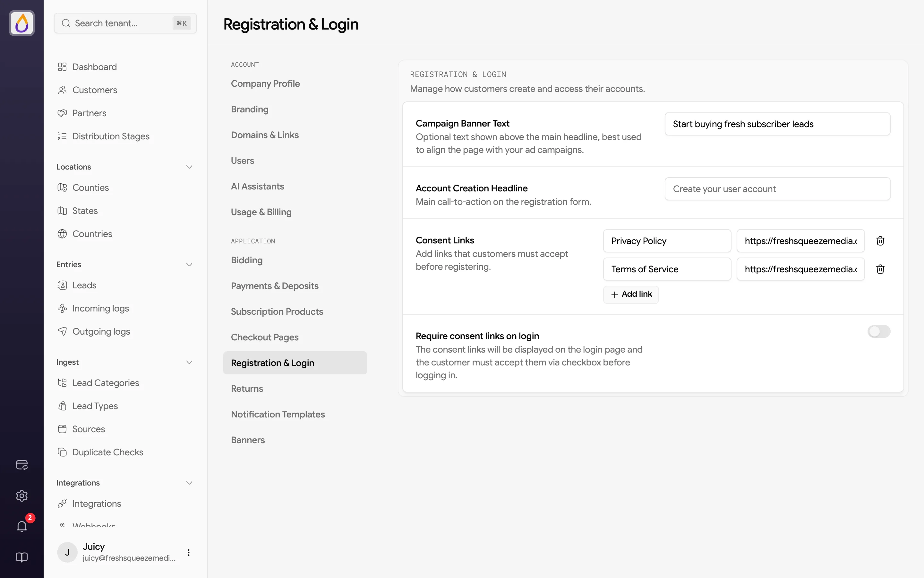
Task: Delete the Privacy Policy consent link
Action: [x=880, y=241]
